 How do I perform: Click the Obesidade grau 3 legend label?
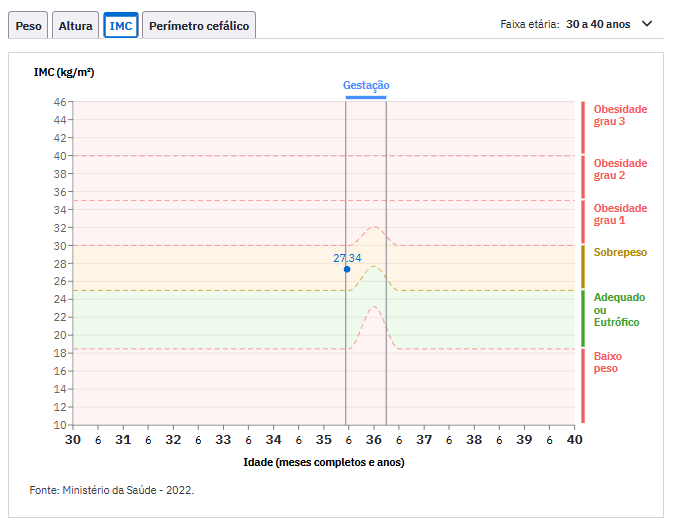(620, 115)
